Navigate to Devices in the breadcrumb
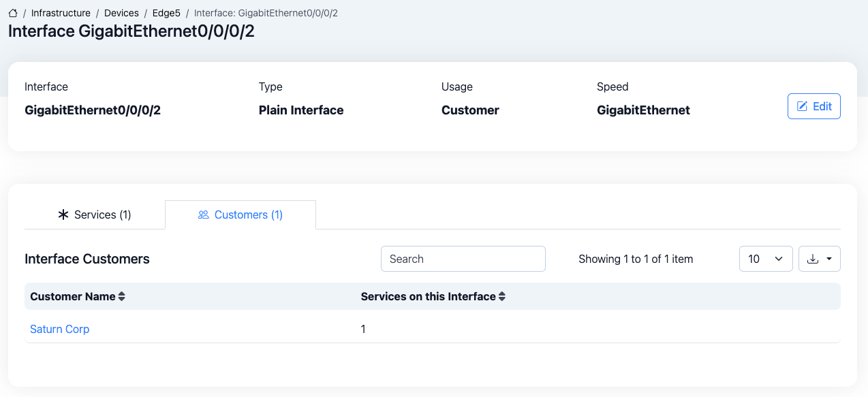This screenshot has width=868, height=397. (x=121, y=13)
